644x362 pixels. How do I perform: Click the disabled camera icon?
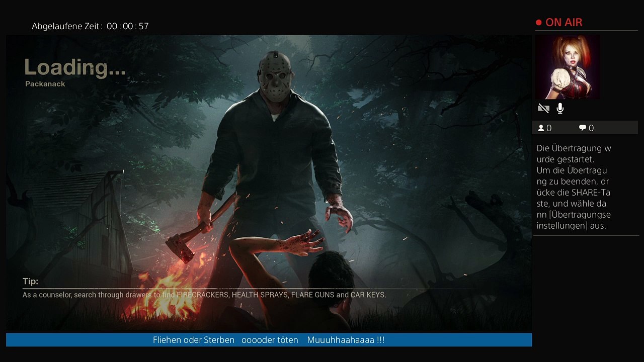(543, 108)
